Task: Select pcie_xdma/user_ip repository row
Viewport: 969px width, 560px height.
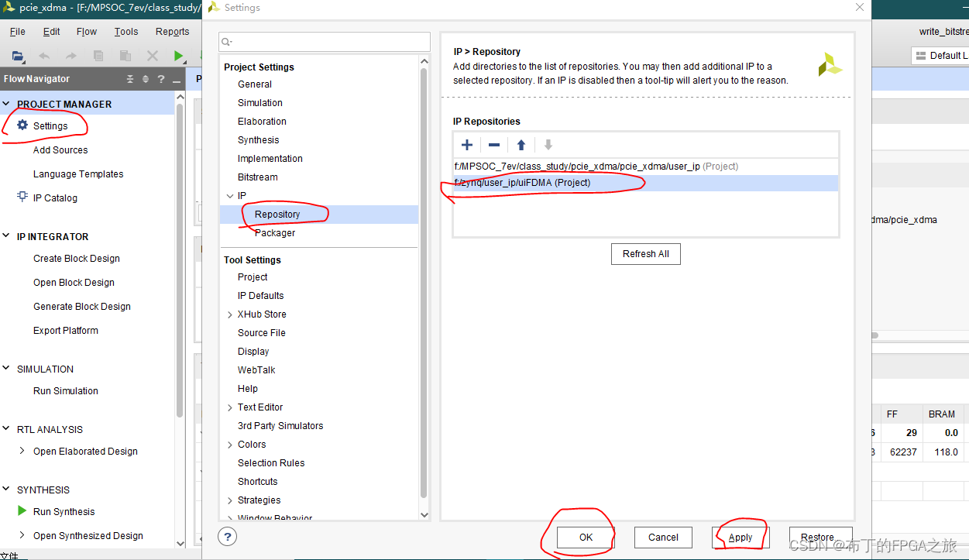Action: (645, 167)
